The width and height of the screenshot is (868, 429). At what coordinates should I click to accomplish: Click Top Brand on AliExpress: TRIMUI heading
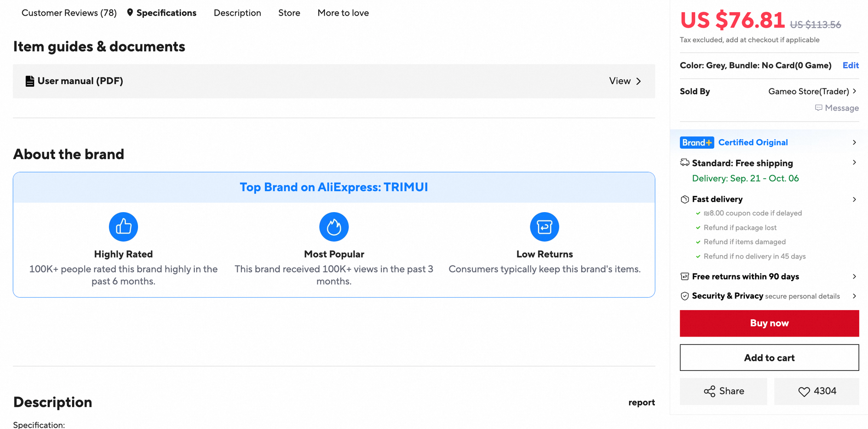click(334, 187)
